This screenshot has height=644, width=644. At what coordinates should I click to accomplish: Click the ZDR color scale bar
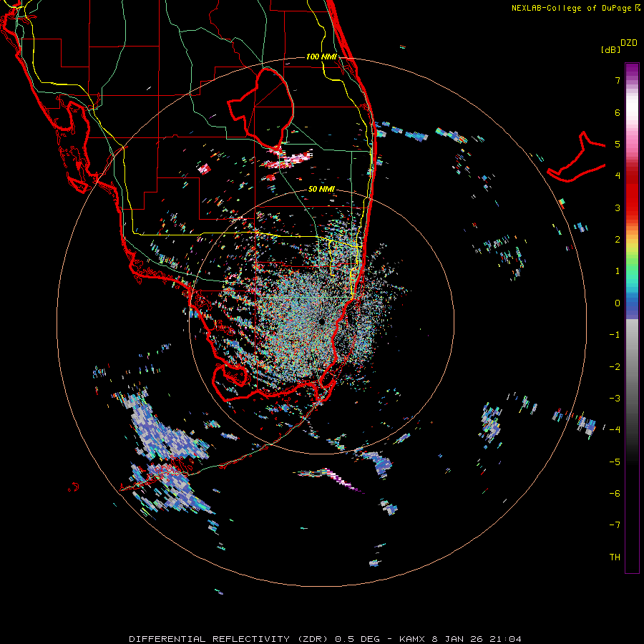click(632, 318)
